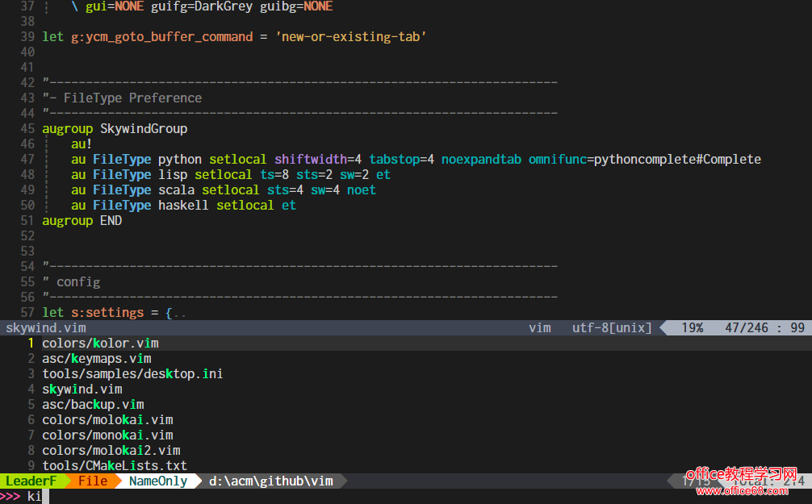This screenshot has height=504, width=812.
Task: Open colors/molokai2.vim from results
Action: click(111, 451)
